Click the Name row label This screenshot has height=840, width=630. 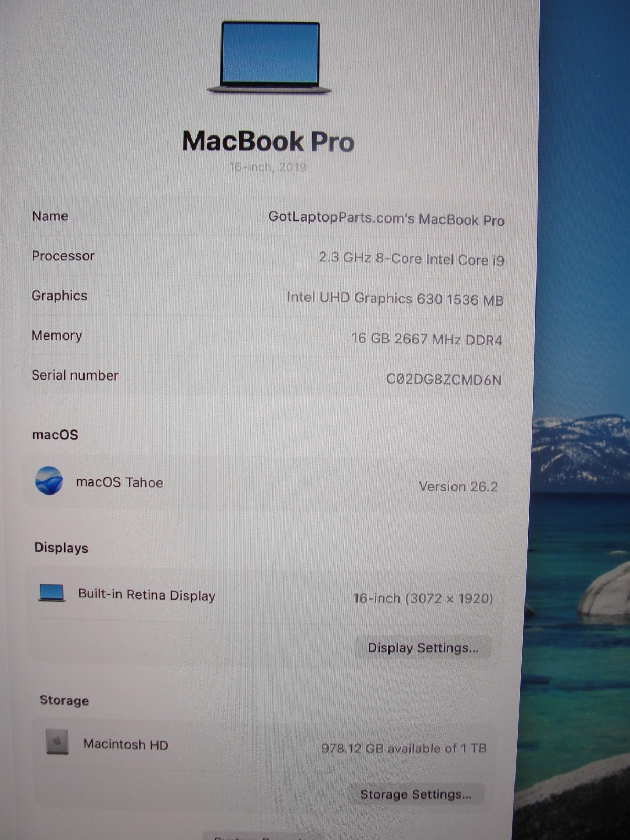pos(50,216)
